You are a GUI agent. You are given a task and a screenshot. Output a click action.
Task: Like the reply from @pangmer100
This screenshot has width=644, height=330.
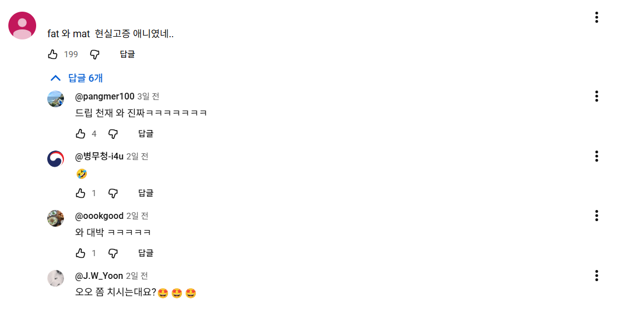click(x=81, y=133)
